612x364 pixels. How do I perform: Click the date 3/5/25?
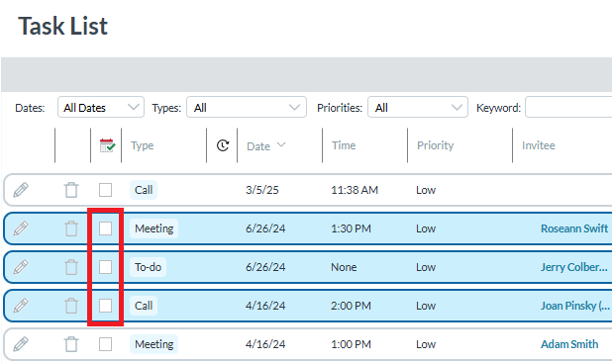(x=261, y=190)
